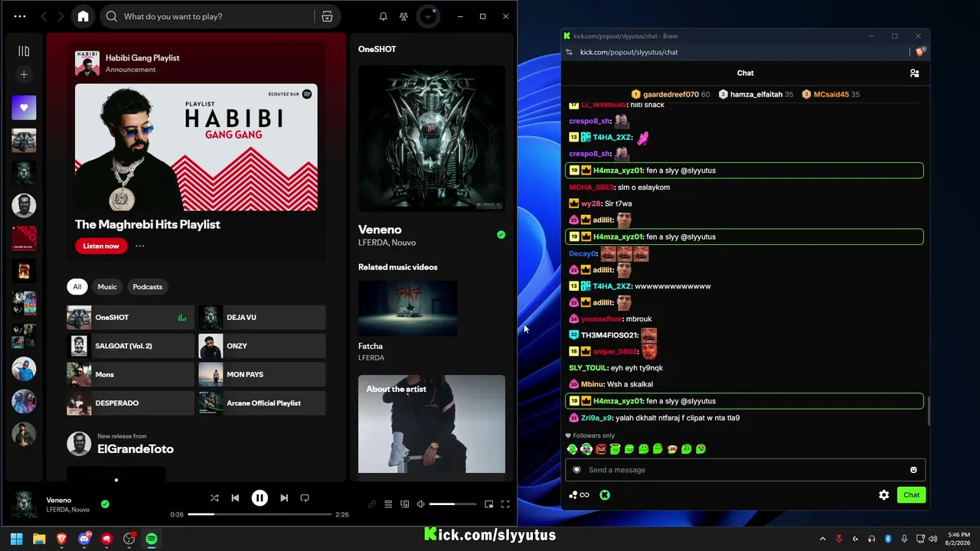Screen dimensions: 980x551
Task: Toggle repeat mode
Action: click(305, 498)
